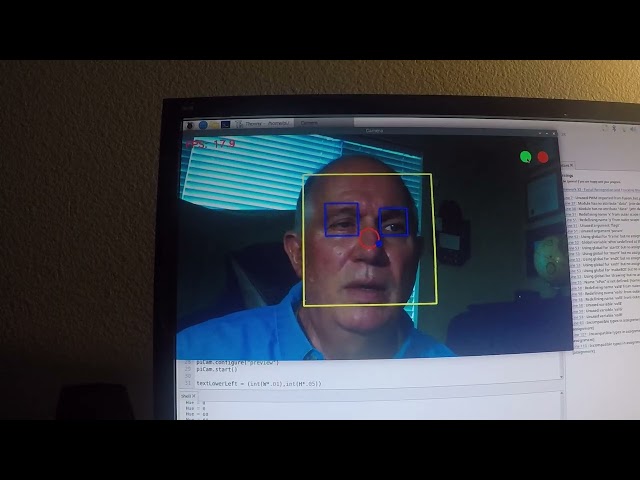Viewport: 640px width, 480px height.
Task: Click the Camera window title bar
Action: [x=369, y=131]
